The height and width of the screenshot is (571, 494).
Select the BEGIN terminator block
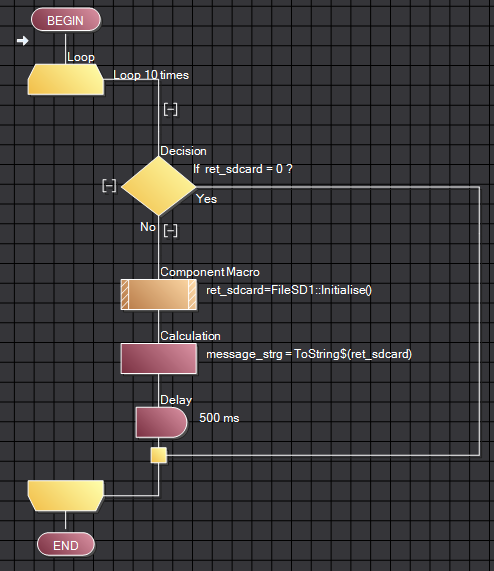(x=66, y=20)
